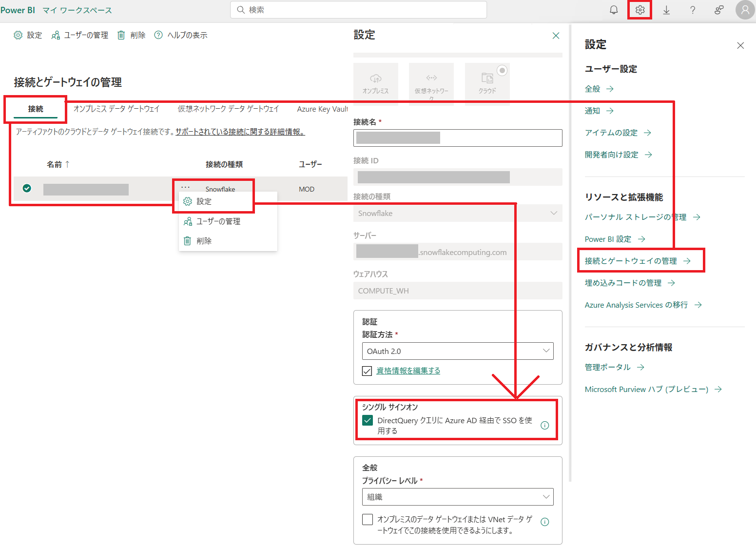The image size is (756, 548).
Task: Click context menu ユーザーの管理 icon
Action: tap(188, 221)
